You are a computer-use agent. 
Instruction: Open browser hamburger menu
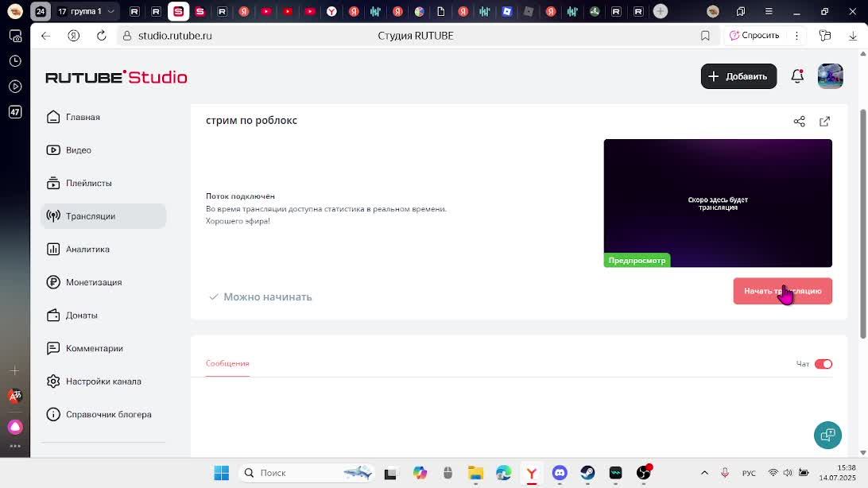pos(769,11)
